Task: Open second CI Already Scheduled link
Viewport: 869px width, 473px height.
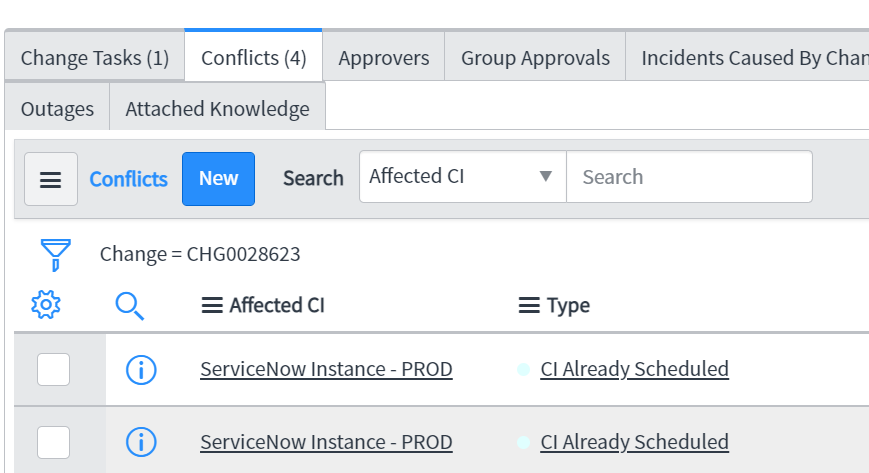Action: [x=634, y=442]
